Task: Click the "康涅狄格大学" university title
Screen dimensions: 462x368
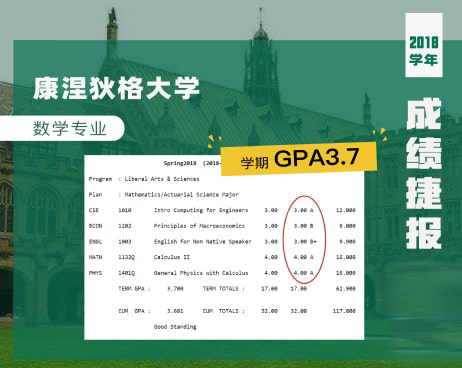Action: pos(116,88)
